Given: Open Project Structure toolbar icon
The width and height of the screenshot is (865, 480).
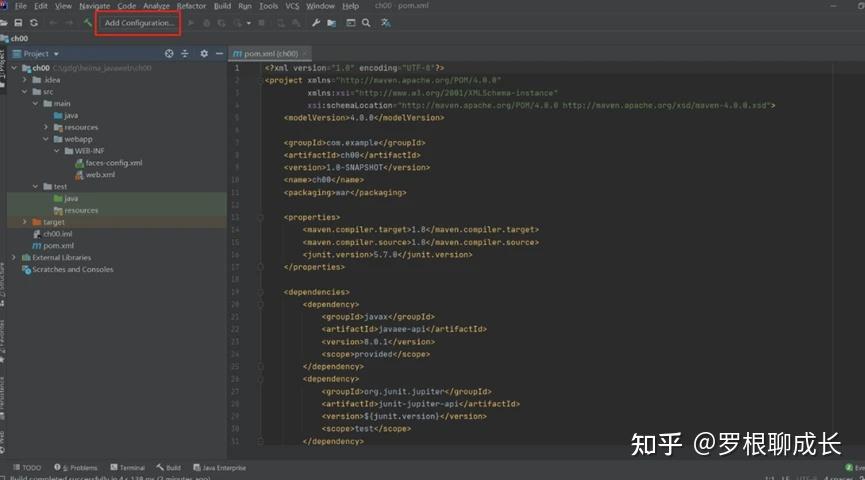Looking at the screenshot, I should (332, 23).
